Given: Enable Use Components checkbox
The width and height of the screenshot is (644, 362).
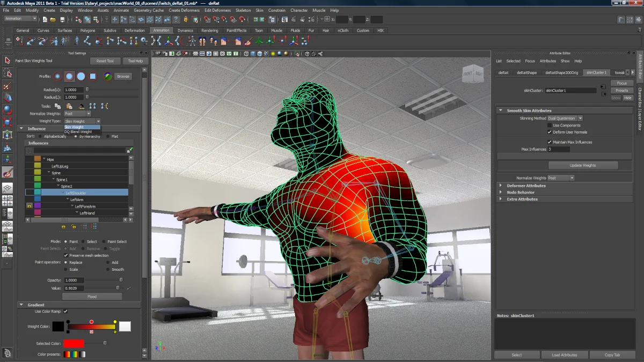Looking at the screenshot, I should click(550, 125).
